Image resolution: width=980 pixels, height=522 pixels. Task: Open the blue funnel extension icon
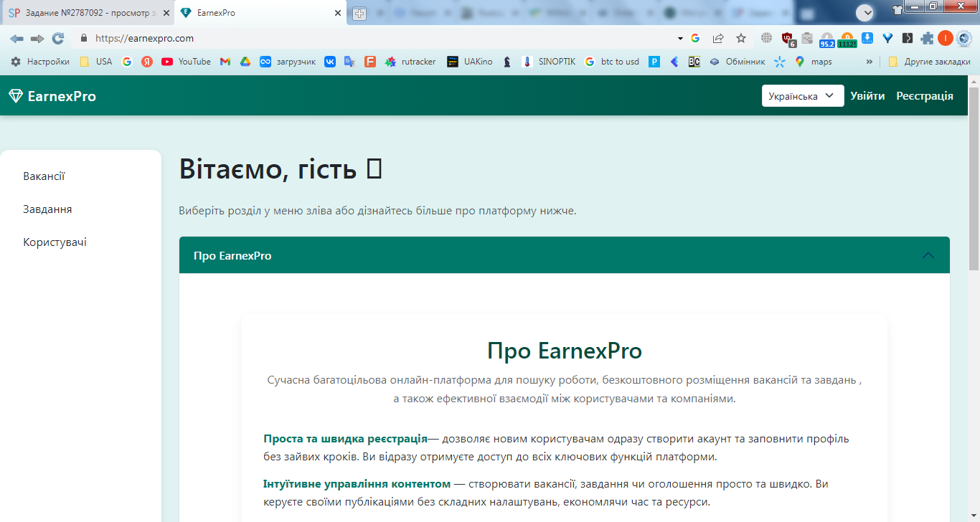tap(887, 39)
